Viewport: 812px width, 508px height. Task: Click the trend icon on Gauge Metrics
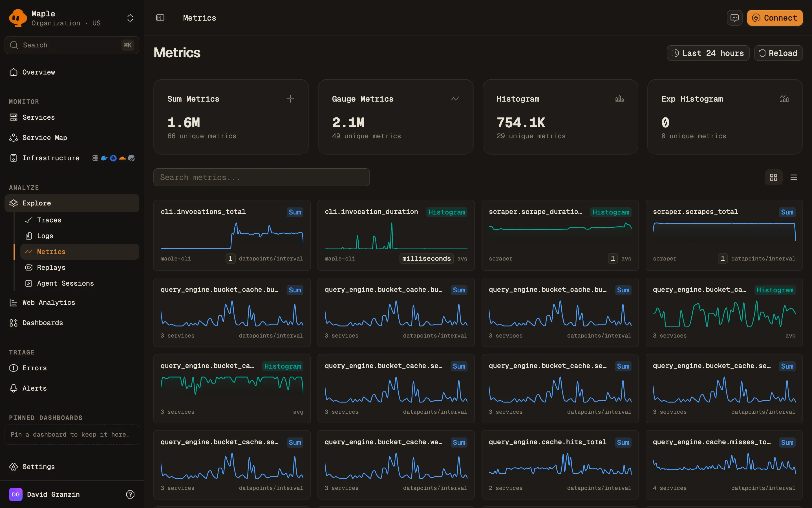[455, 99]
